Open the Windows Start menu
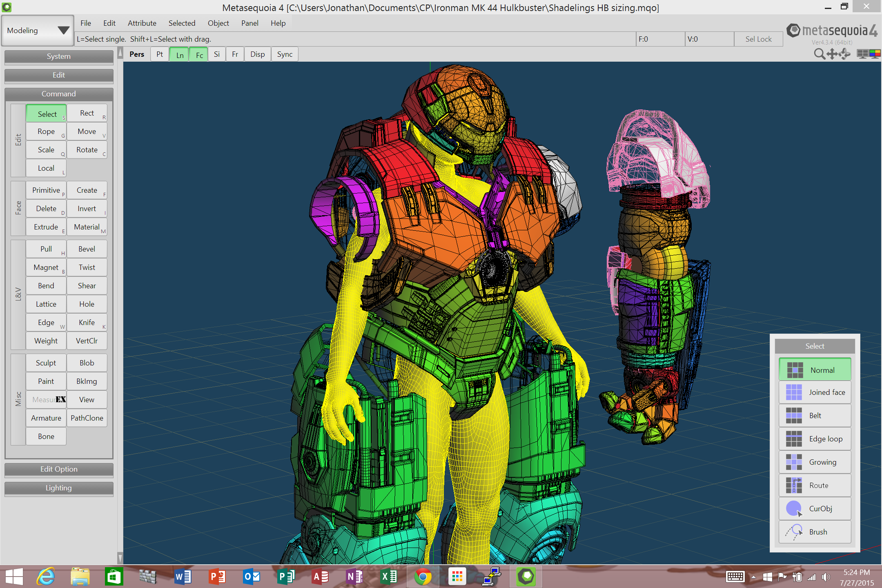Image resolution: width=882 pixels, height=588 pixels. tap(14, 577)
